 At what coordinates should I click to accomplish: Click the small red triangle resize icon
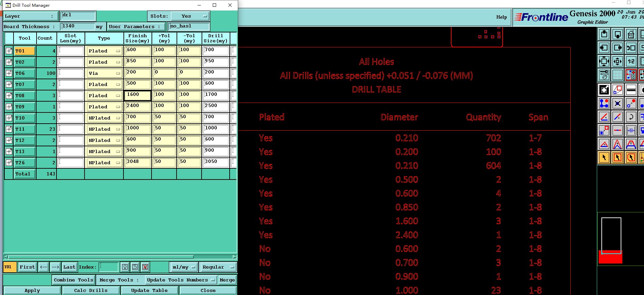click(604, 144)
